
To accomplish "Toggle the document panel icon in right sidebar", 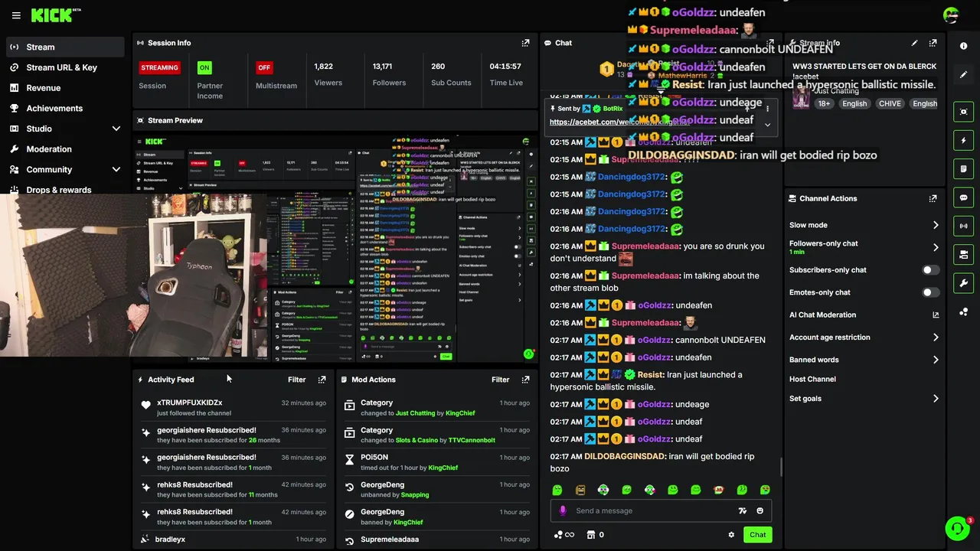I will tap(963, 168).
